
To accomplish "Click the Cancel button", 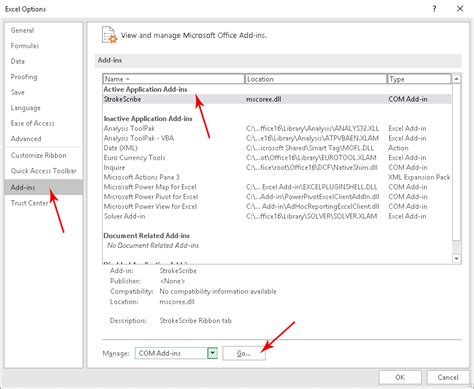I will (x=448, y=377).
